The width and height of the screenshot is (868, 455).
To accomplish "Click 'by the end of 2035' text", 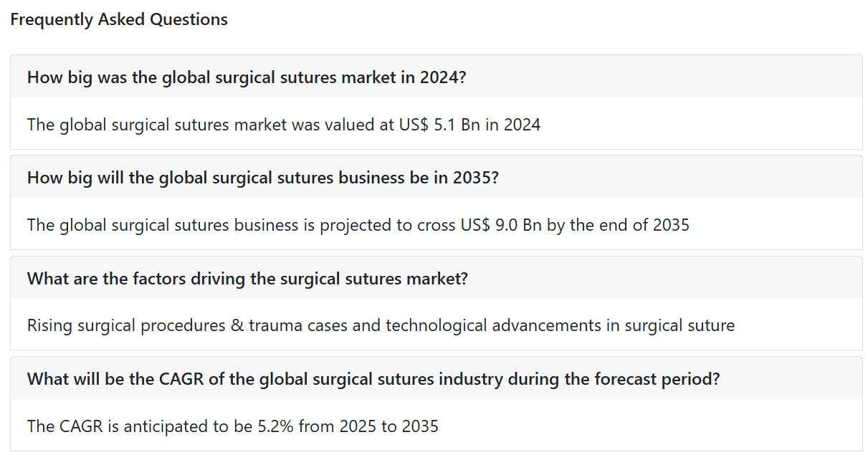I will pos(618,225).
